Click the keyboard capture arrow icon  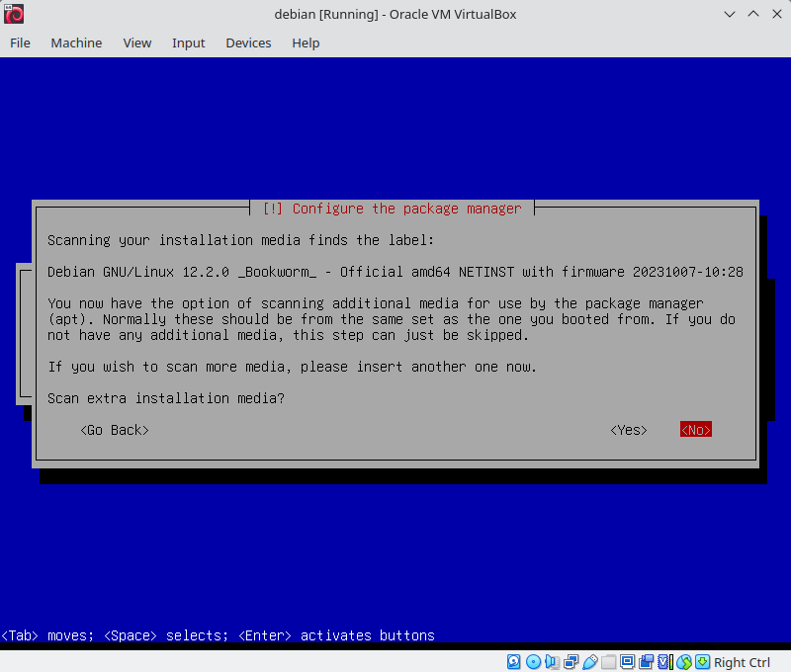(703, 662)
